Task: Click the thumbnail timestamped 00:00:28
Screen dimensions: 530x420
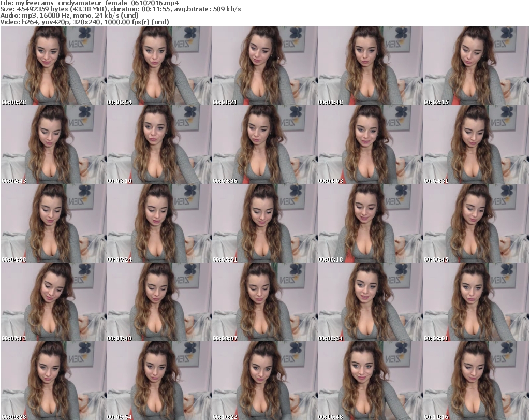Action: pyautogui.click(x=53, y=66)
